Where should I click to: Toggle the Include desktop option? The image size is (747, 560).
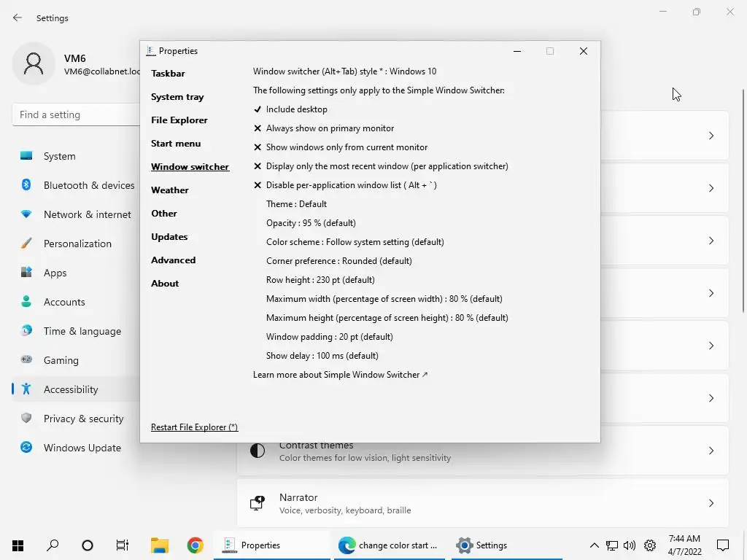290,109
